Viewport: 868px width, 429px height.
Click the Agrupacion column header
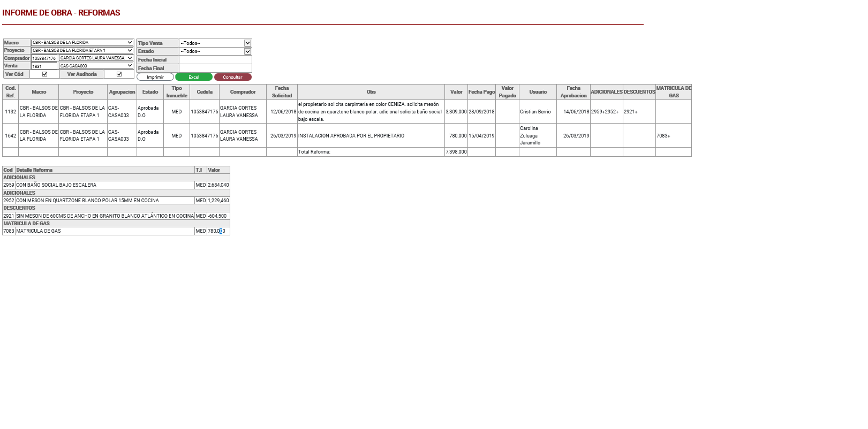pos(122,92)
